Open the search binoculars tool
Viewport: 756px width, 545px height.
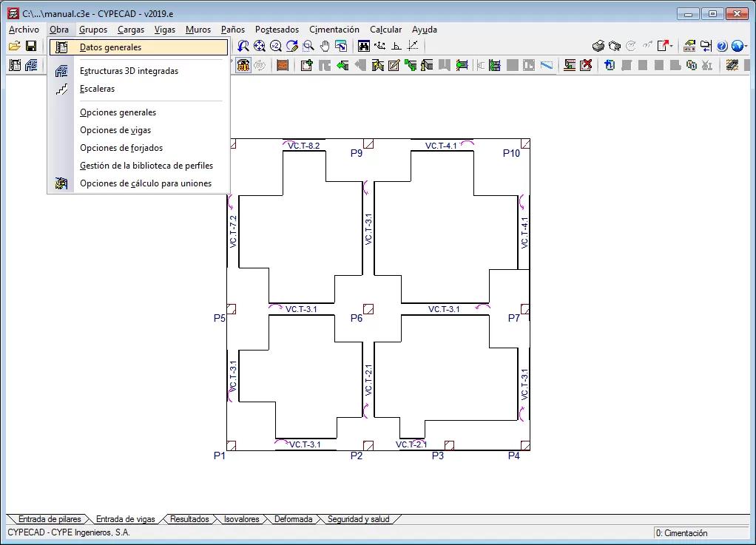[x=365, y=46]
